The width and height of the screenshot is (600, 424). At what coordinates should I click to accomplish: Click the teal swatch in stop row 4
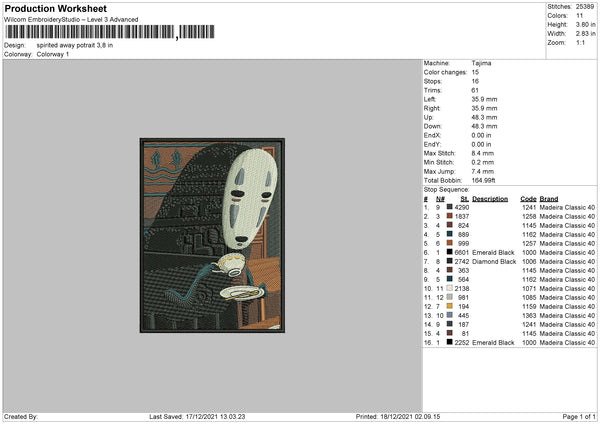450,234
